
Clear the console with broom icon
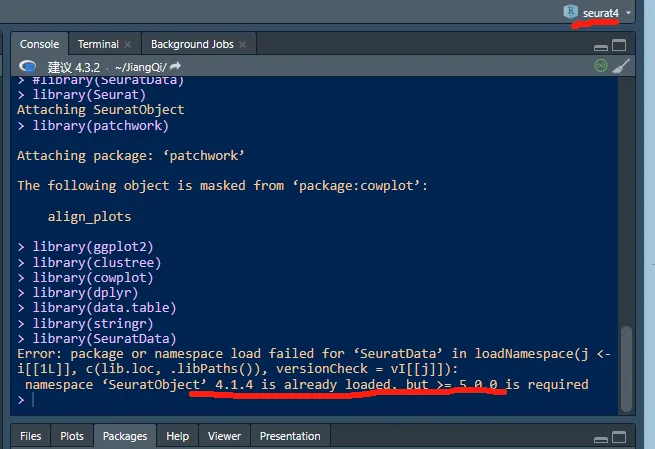click(621, 66)
